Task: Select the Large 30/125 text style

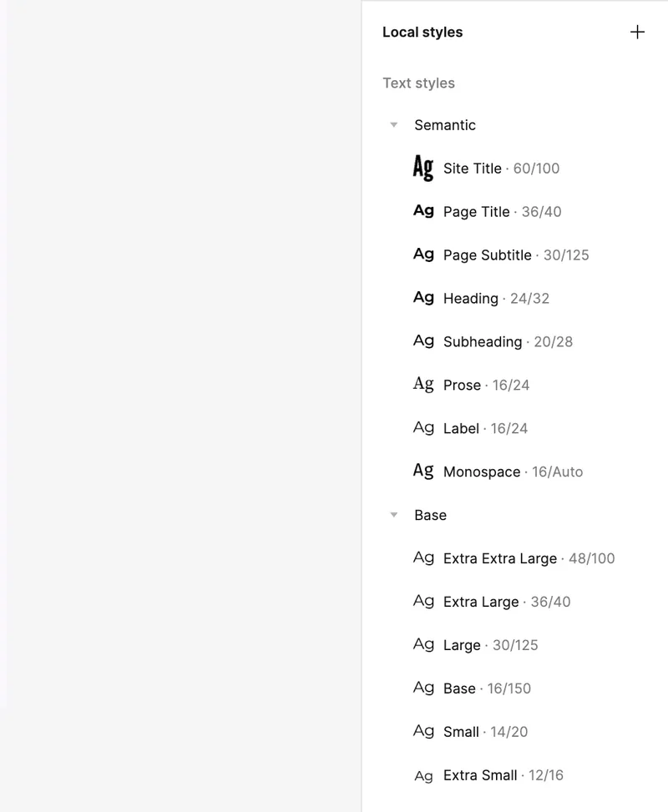Action: 463,646
